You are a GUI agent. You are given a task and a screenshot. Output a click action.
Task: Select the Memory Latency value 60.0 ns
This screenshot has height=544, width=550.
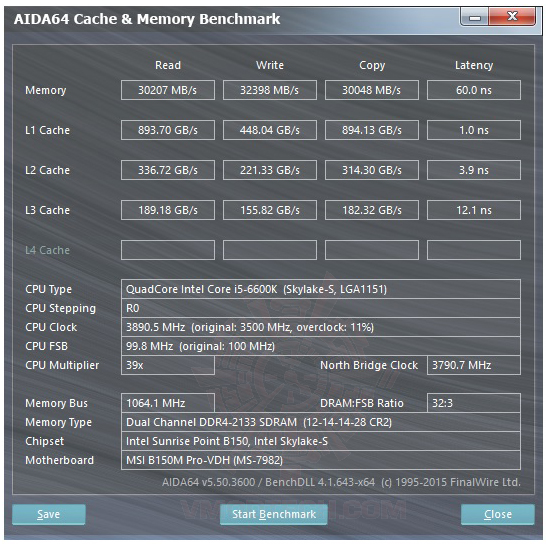pos(474,90)
